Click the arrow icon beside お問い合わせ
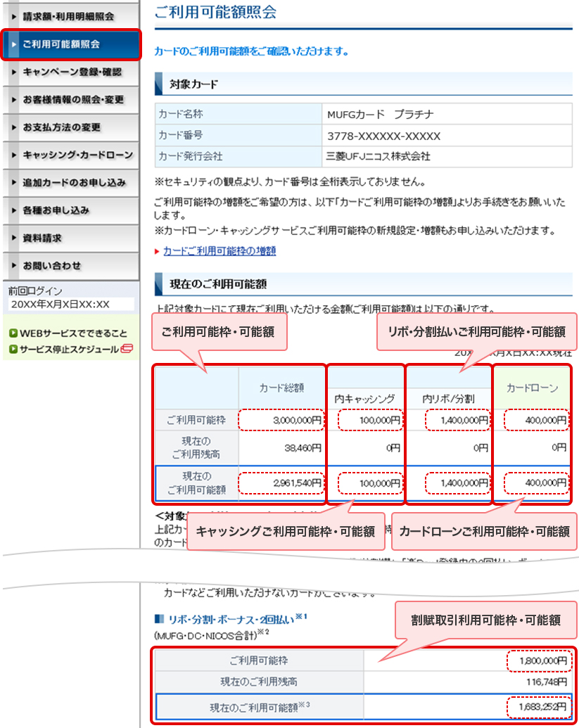This screenshot has height=728, width=579. (13, 266)
